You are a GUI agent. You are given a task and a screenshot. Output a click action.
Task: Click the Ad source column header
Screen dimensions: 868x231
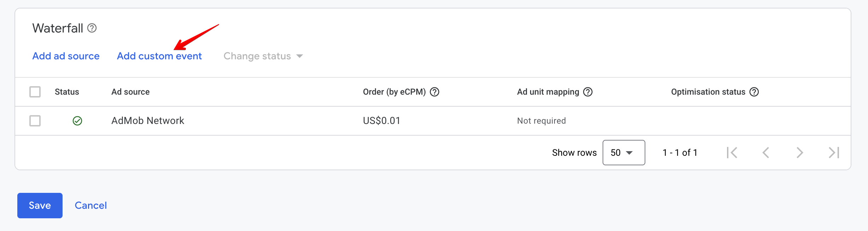pyautogui.click(x=130, y=92)
